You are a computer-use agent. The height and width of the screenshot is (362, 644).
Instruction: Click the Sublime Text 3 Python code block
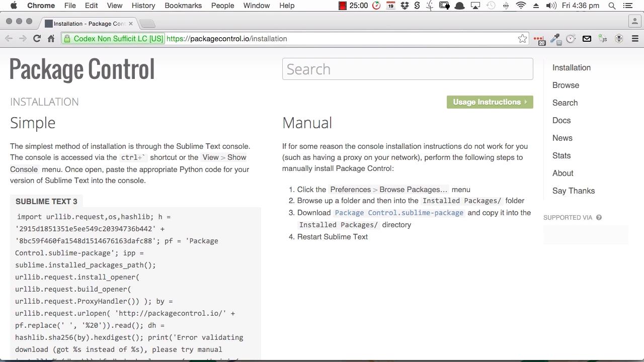click(x=135, y=285)
